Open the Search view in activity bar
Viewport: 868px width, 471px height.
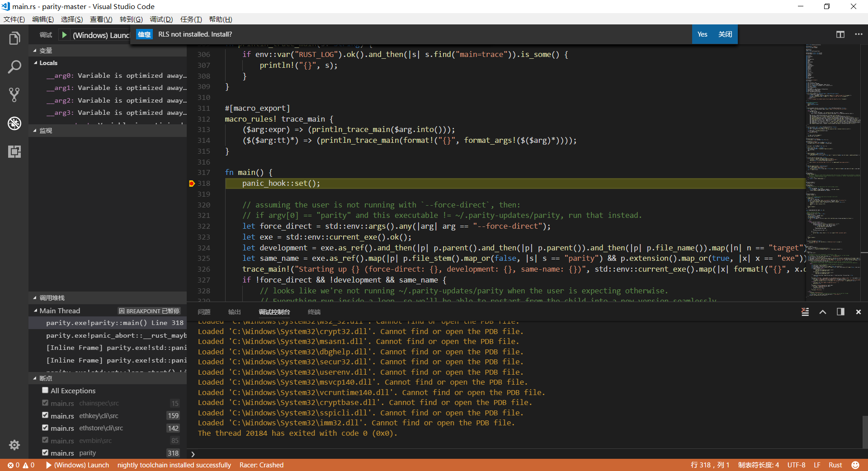click(x=14, y=67)
